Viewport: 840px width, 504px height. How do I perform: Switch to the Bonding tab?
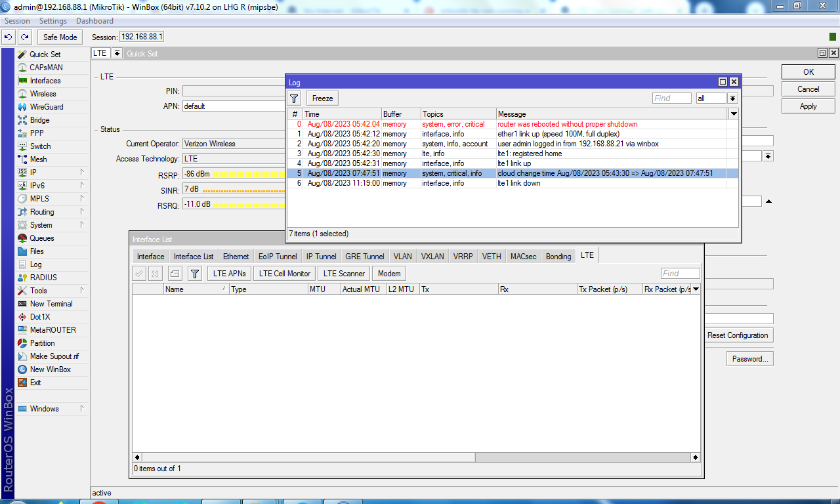558,257
